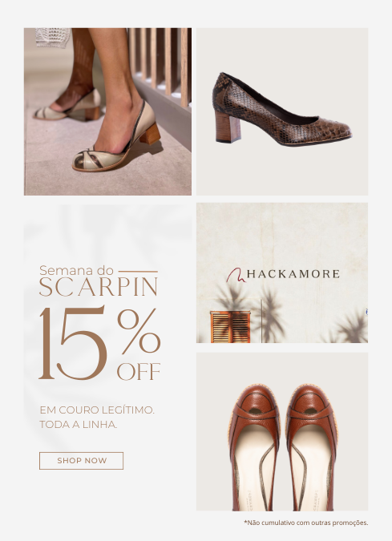This screenshot has width=392, height=541.
Task: Click the large SCARPIN title word
Action: 99,287
